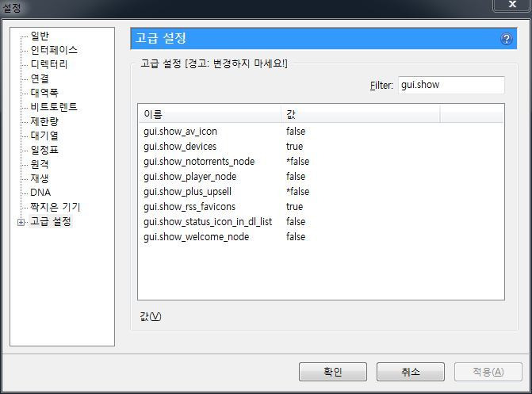Select gui.show_devices setting
532x394 pixels.
[x=320, y=147]
